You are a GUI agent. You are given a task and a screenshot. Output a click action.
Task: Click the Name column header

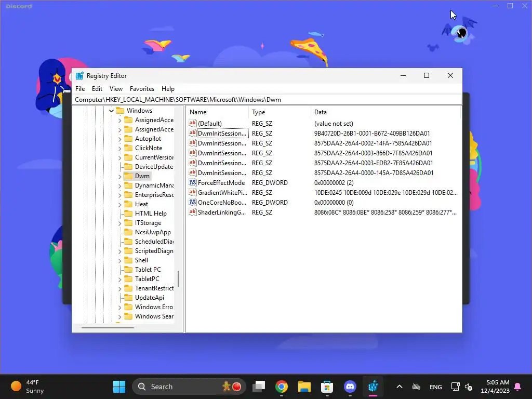[x=218, y=112]
